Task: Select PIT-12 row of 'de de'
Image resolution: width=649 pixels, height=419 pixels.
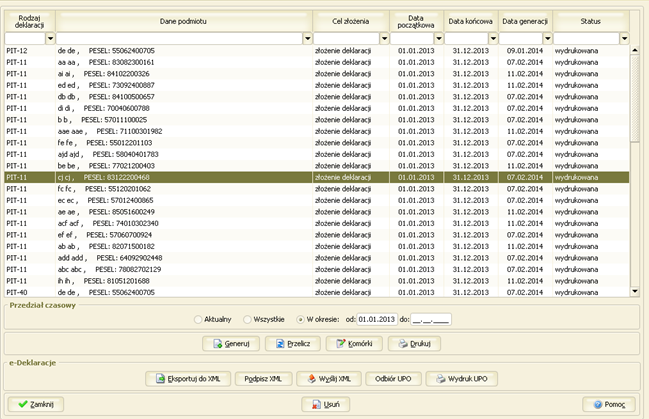Action: coord(317,51)
